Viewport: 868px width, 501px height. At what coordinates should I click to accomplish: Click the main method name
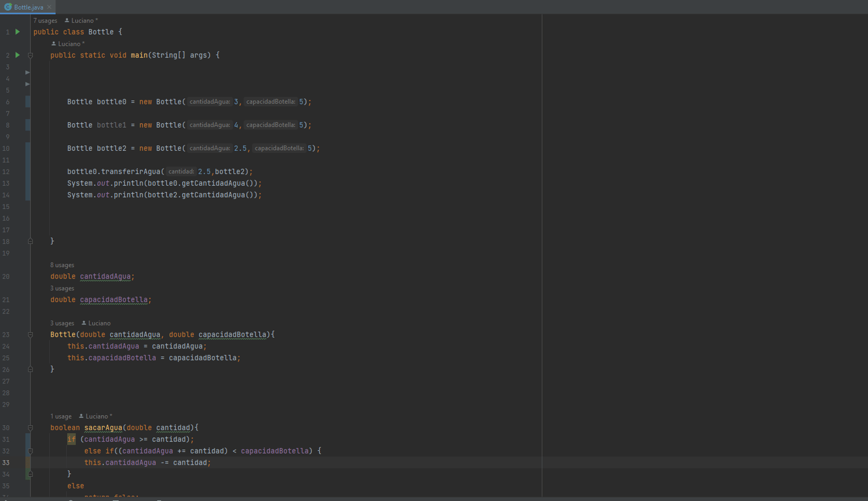(x=139, y=55)
